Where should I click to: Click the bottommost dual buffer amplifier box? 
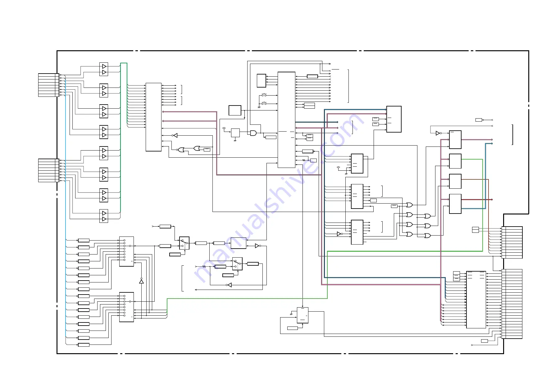click(x=104, y=216)
